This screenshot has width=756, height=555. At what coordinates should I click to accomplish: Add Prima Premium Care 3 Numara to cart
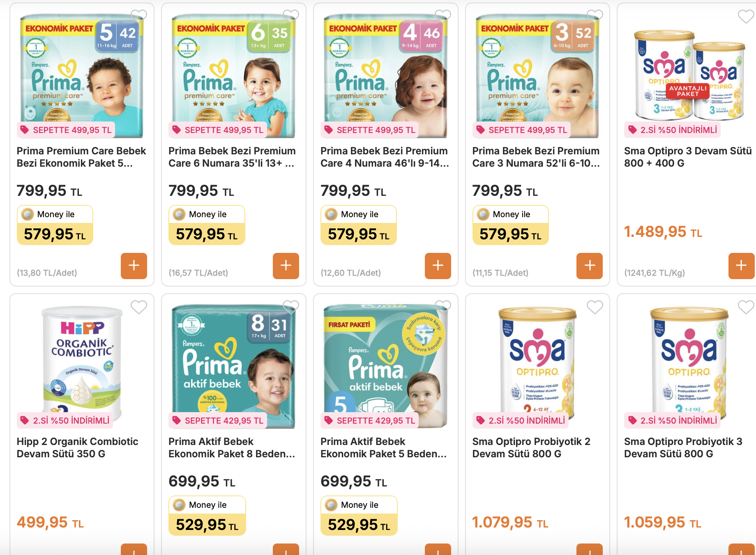click(590, 266)
